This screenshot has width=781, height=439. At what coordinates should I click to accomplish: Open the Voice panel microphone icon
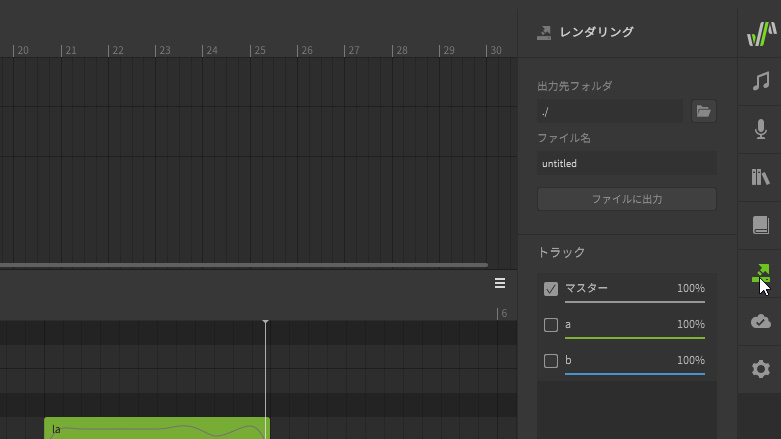click(x=760, y=129)
